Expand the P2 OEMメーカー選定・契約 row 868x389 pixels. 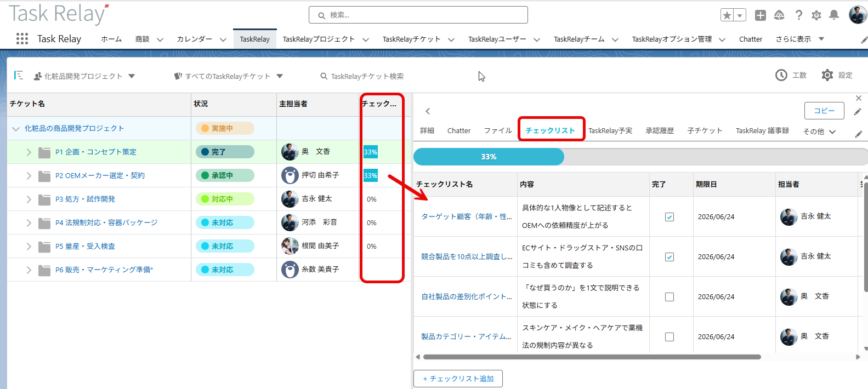29,176
